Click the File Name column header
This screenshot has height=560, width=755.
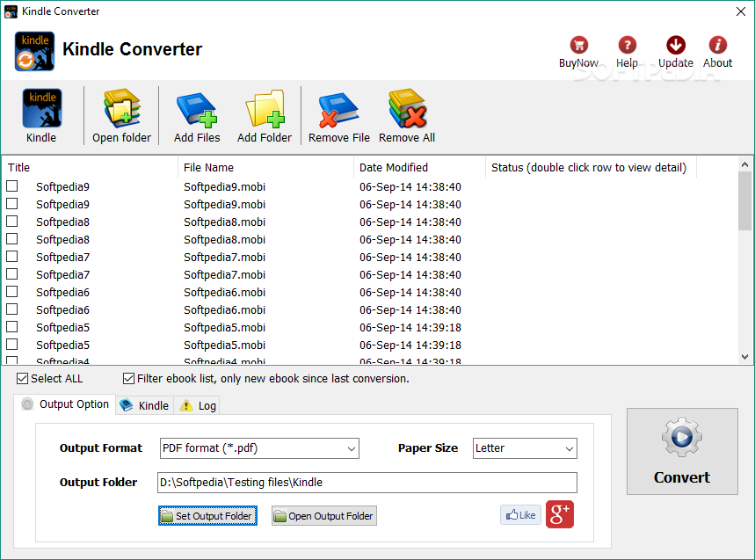265,167
